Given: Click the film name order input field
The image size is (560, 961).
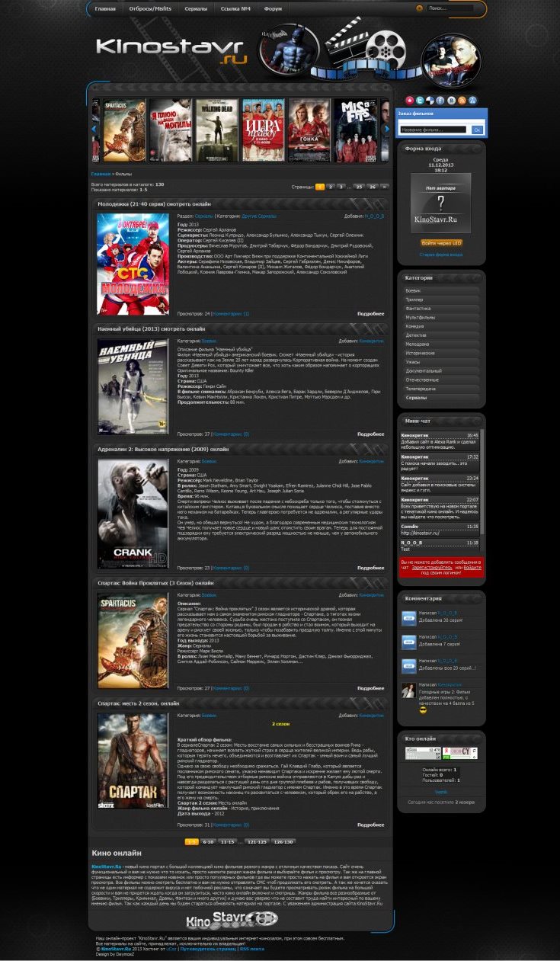Looking at the screenshot, I should pyautogui.click(x=433, y=130).
